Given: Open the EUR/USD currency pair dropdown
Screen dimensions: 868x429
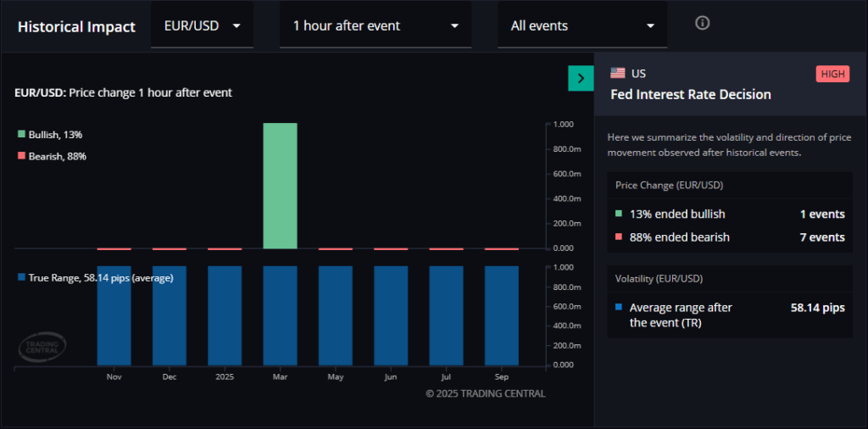Looking at the screenshot, I should pyautogui.click(x=202, y=25).
